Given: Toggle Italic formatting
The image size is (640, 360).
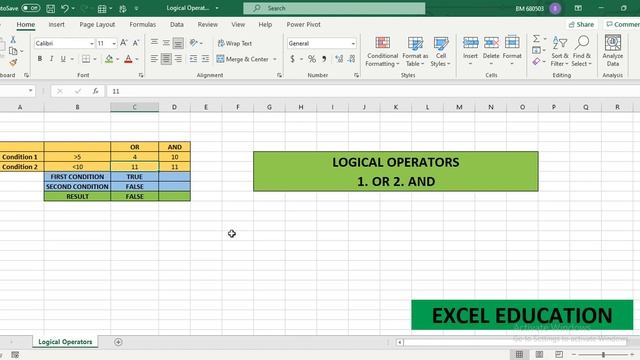Looking at the screenshot, I should pyautogui.click(x=51, y=59).
